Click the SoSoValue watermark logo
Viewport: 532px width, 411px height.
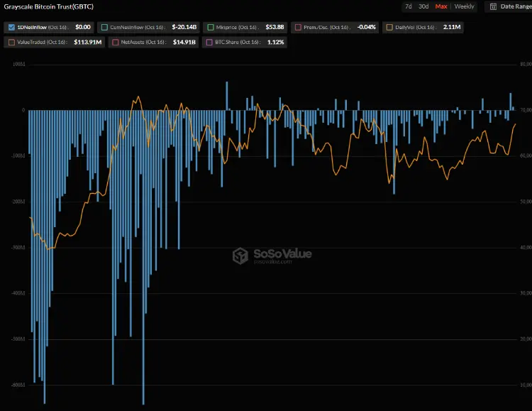click(272, 255)
